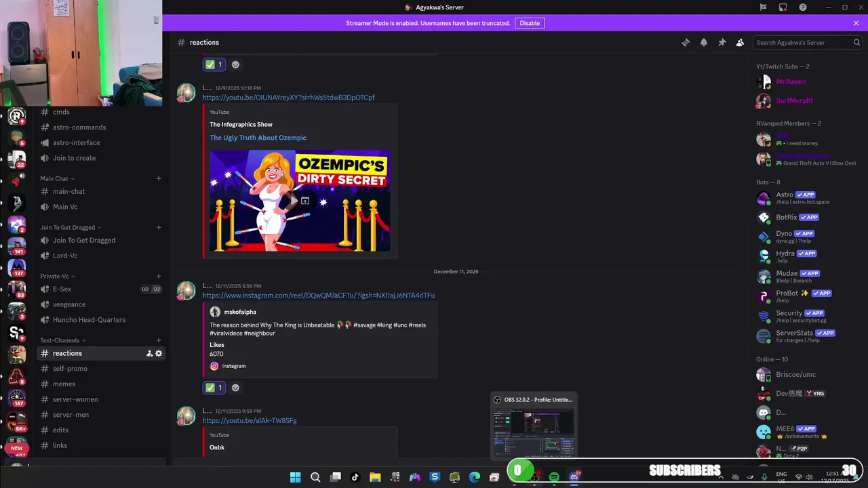This screenshot has height=488, width=868.
Task: Open notification settings bell icon
Action: [704, 42]
